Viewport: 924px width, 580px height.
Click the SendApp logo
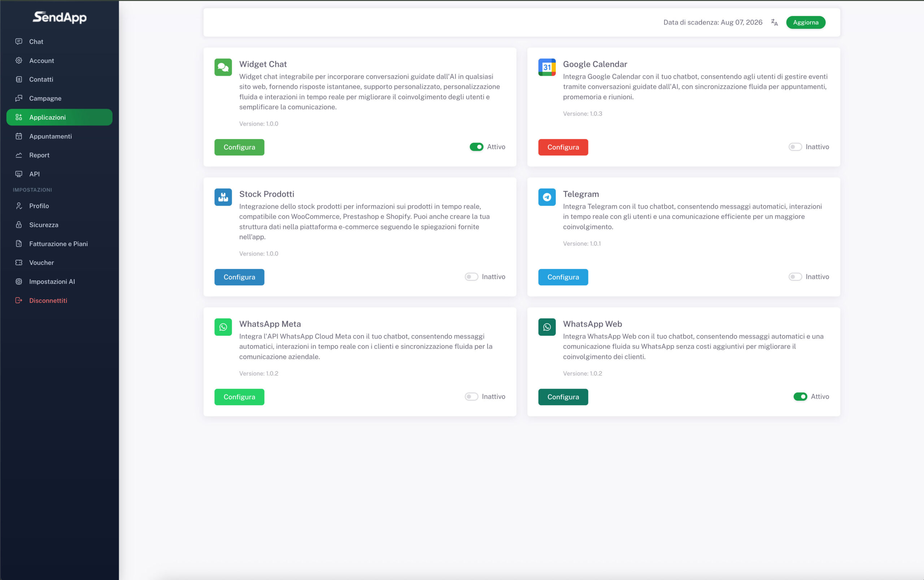(x=60, y=17)
